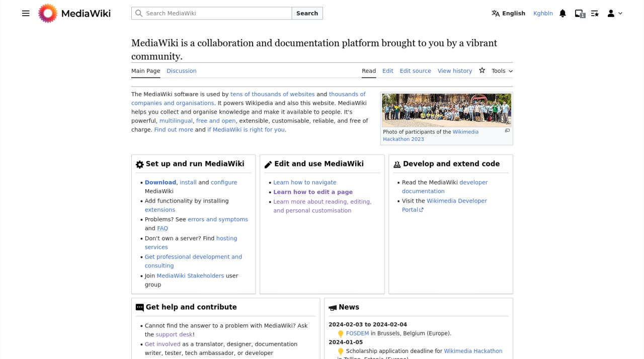The image size is (644, 359).
Task: Click the Search MediaWiki input field
Action: click(x=216, y=14)
